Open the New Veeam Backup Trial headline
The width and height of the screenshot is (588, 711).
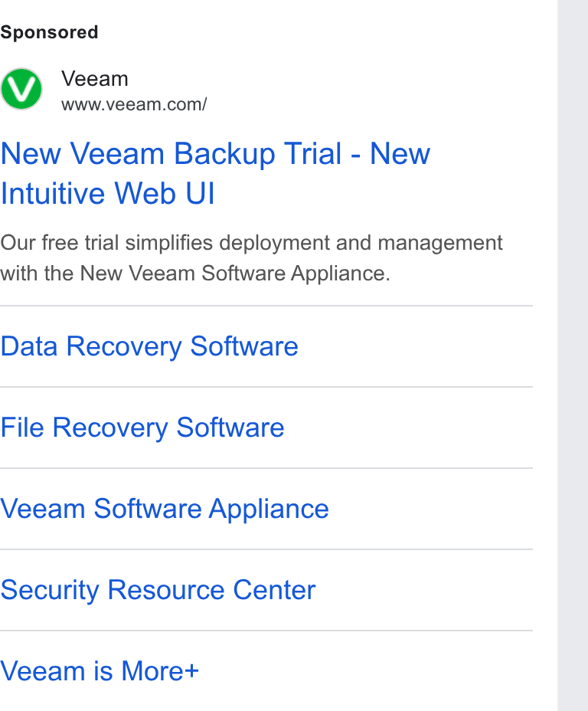[215, 153]
